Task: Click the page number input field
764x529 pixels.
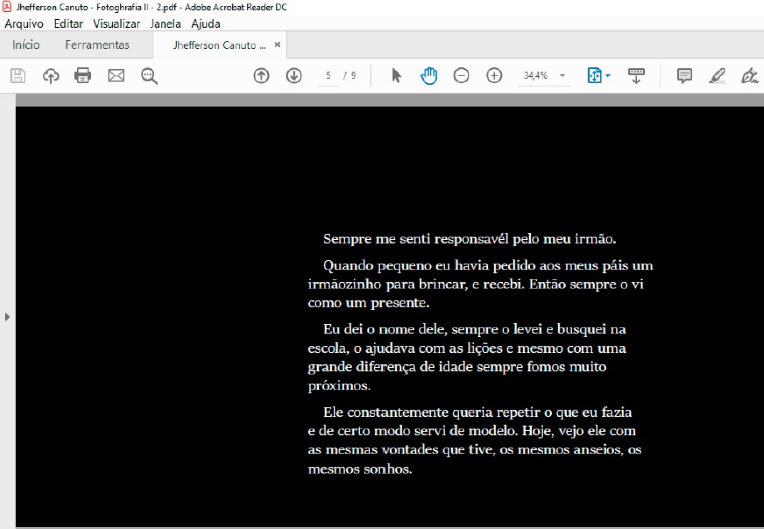Action: click(328, 75)
